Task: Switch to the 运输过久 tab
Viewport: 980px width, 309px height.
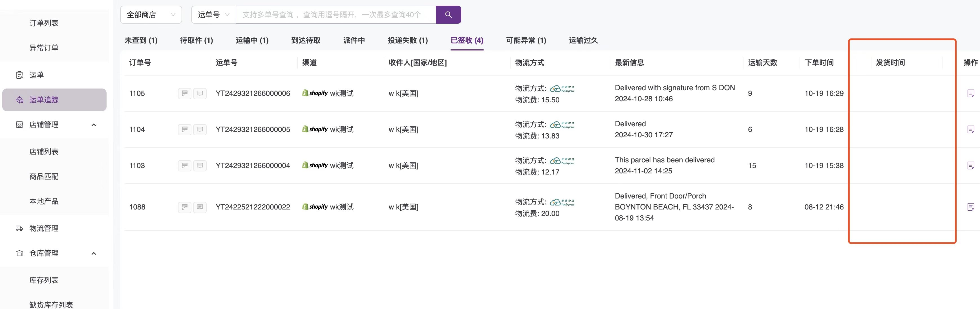Action: (584, 40)
